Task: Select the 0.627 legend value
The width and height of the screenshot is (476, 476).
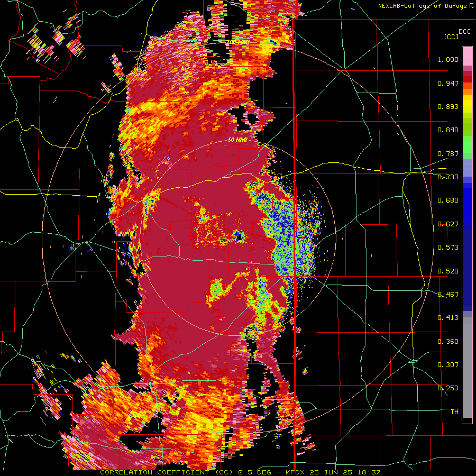Action: [x=448, y=224]
